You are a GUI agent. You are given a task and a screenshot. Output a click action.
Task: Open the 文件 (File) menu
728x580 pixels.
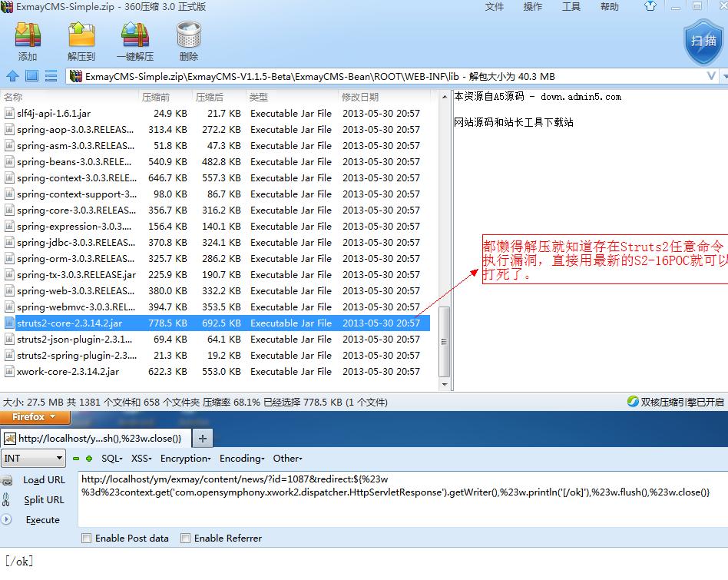495,6
